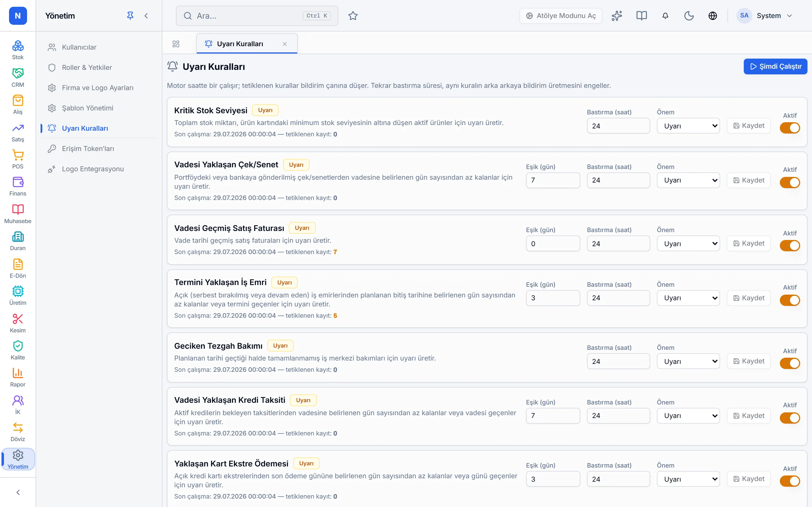The height and width of the screenshot is (507, 812).
Task: Open the Üretim module icon
Action: tap(18, 291)
